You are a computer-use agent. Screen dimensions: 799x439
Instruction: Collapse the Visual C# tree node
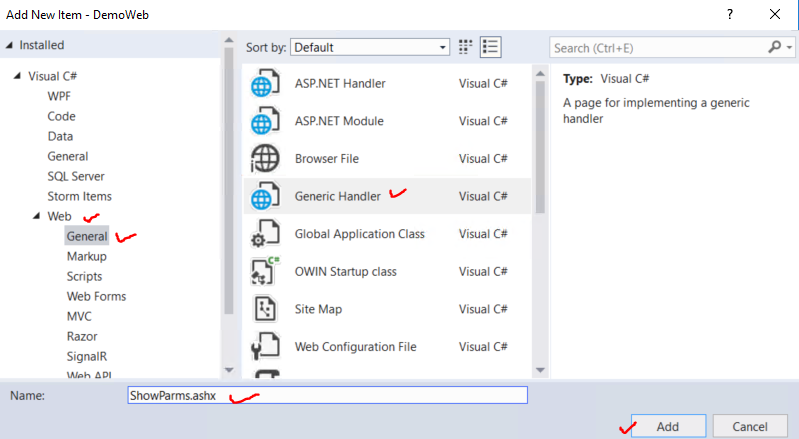tap(17, 76)
